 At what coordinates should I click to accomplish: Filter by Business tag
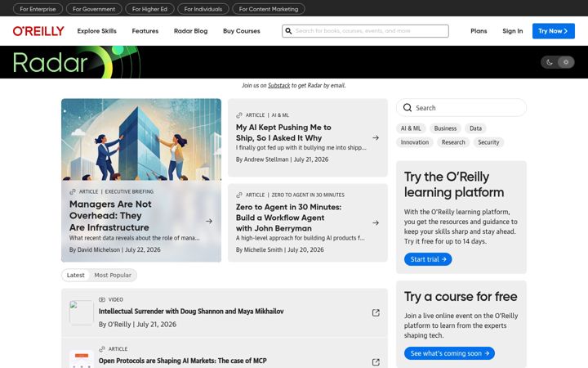click(x=445, y=128)
